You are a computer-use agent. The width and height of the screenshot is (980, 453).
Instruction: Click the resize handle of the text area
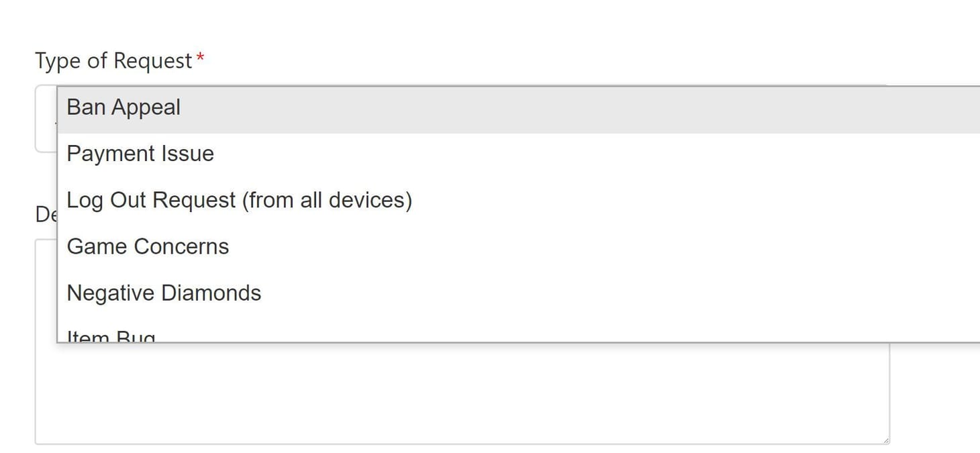point(885,440)
